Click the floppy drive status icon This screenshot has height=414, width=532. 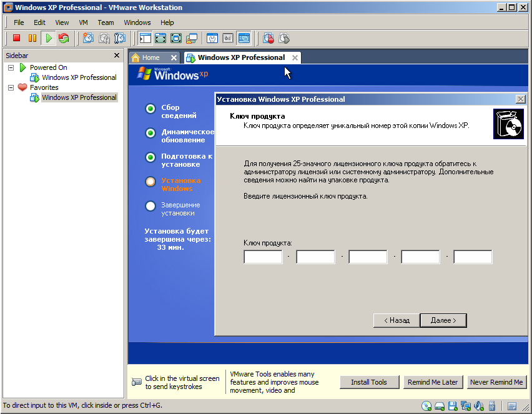(x=453, y=406)
